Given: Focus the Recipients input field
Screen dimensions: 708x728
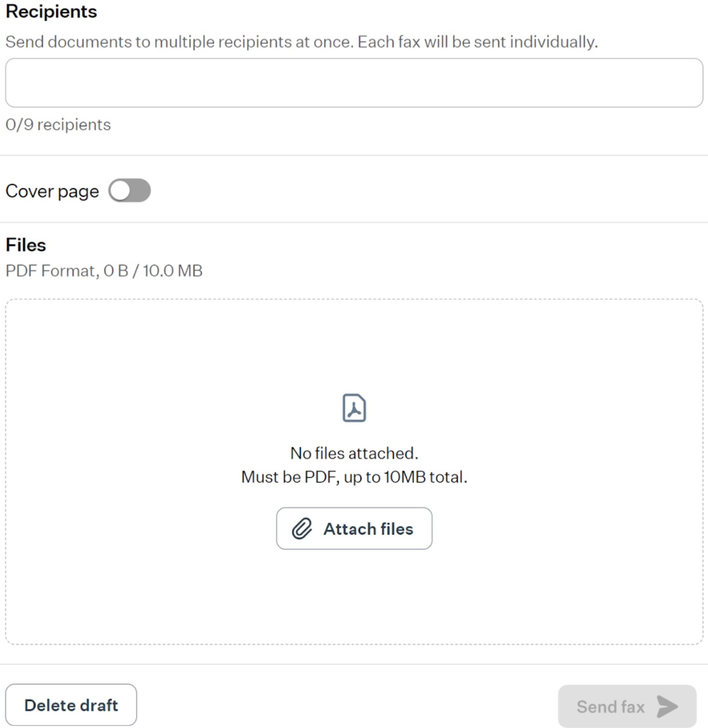Looking at the screenshot, I should click(x=354, y=83).
